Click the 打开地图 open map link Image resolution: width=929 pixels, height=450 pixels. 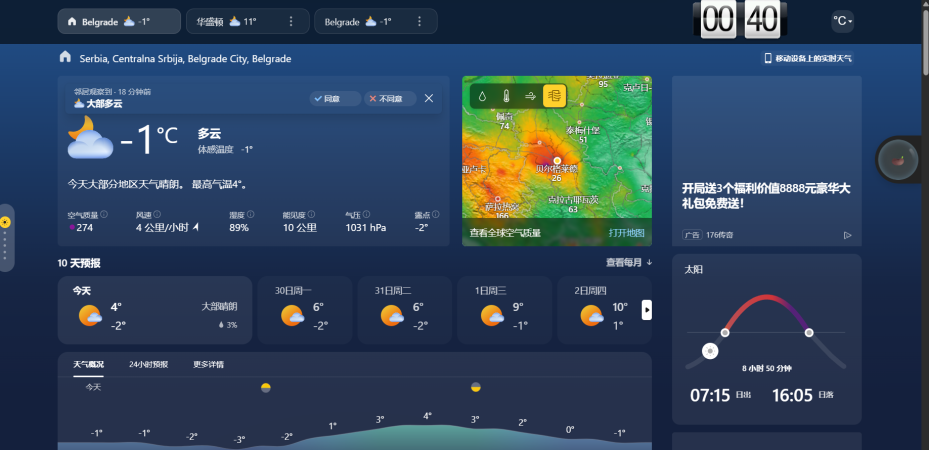pos(626,233)
